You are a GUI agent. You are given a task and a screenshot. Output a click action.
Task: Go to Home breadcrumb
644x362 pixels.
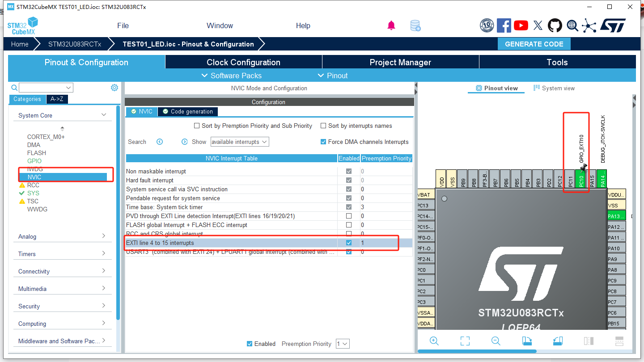pos(20,44)
